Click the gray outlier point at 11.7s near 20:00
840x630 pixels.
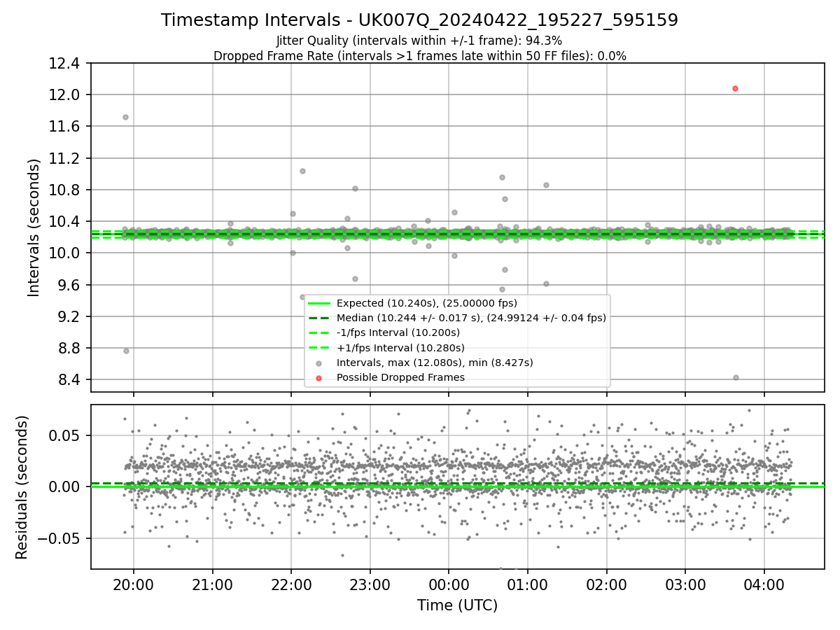coord(125,117)
